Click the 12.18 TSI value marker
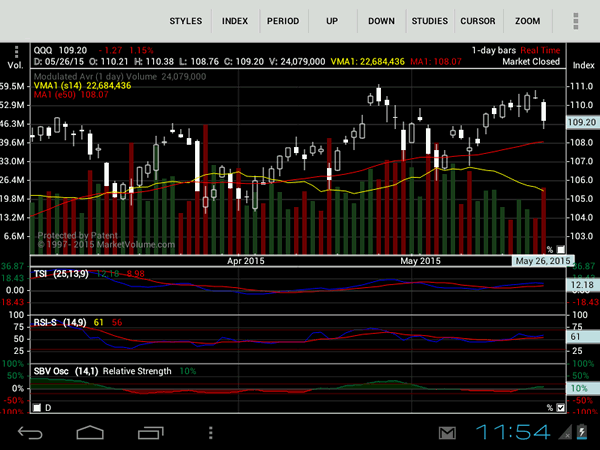This screenshot has width=600, height=450. [x=582, y=285]
